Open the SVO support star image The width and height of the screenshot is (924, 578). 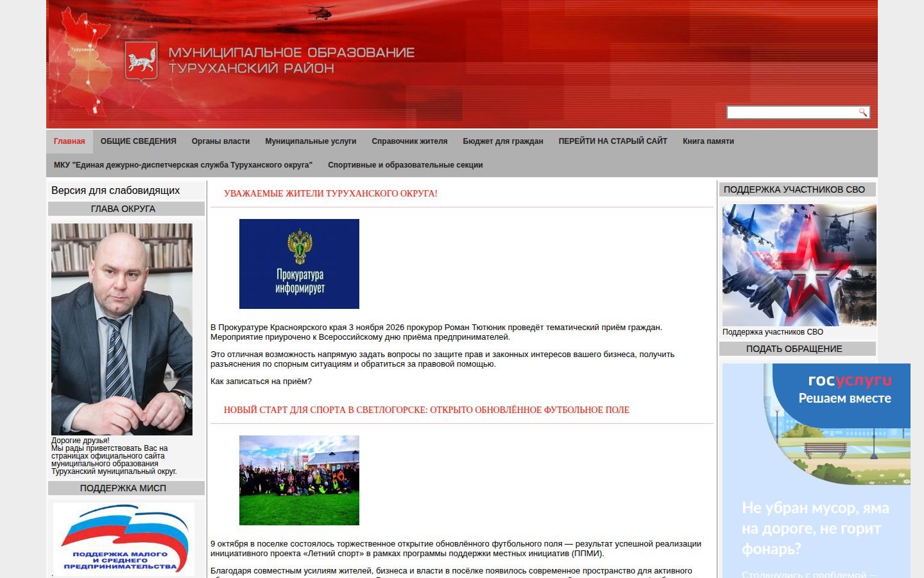[x=800, y=265]
